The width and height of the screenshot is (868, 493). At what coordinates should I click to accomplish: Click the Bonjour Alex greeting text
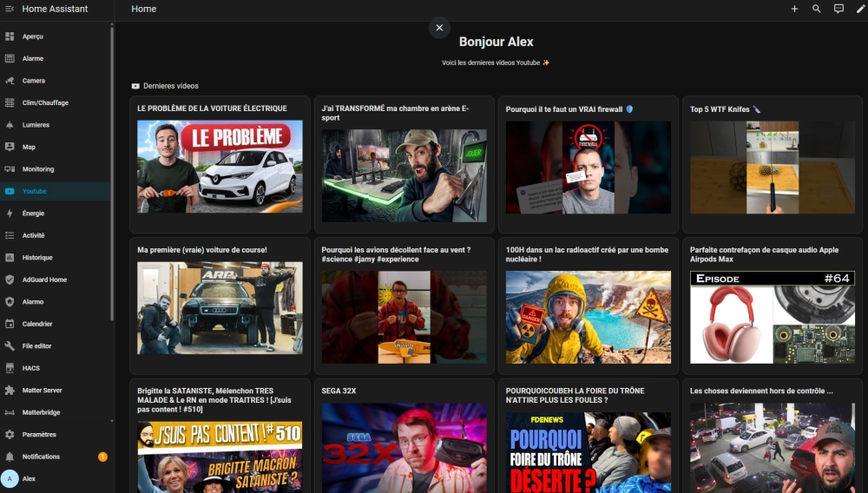tap(496, 42)
